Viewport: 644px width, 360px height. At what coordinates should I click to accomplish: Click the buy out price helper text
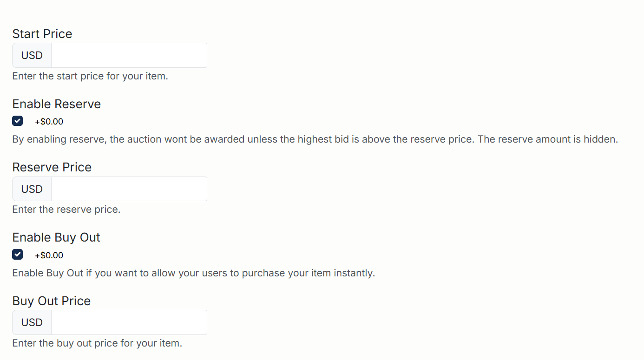[x=98, y=343]
